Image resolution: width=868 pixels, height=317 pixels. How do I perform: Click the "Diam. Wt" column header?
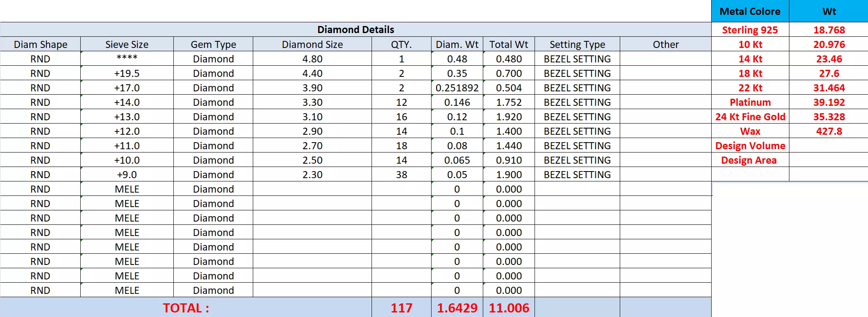pyautogui.click(x=457, y=44)
